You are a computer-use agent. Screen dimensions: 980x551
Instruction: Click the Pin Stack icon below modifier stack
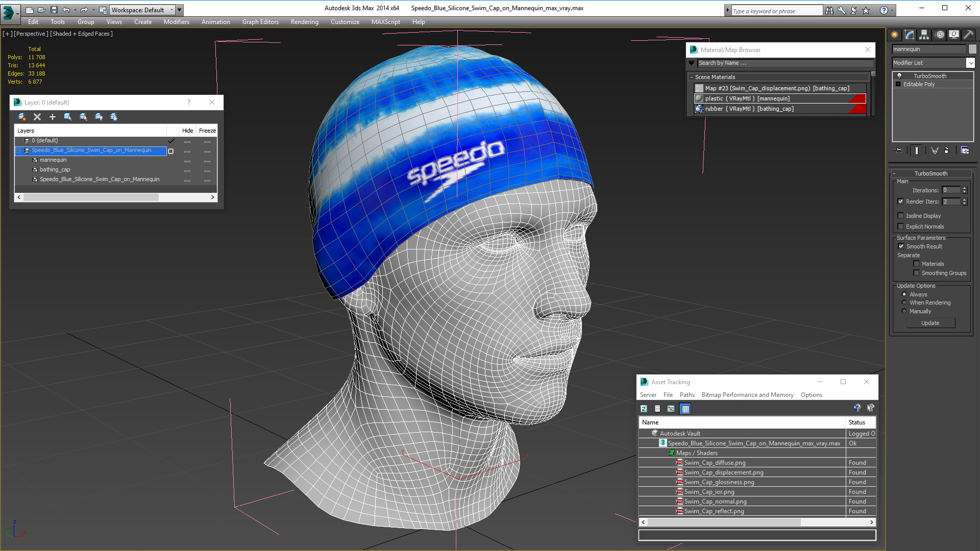click(x=899, y=151)
